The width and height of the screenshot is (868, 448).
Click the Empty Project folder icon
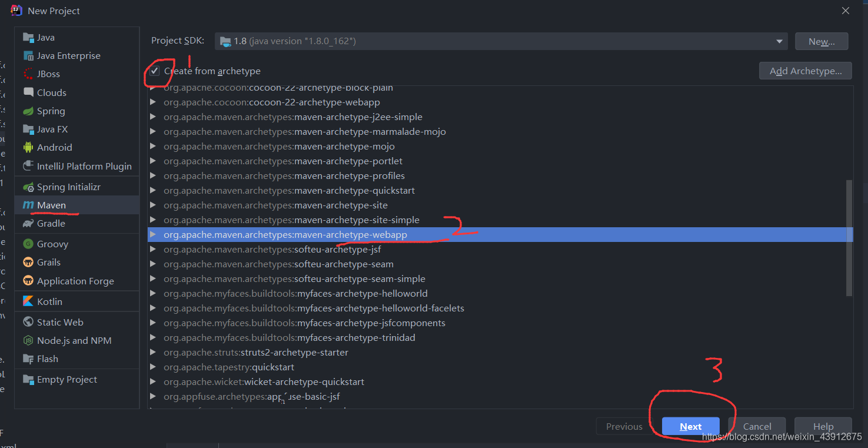28,380
